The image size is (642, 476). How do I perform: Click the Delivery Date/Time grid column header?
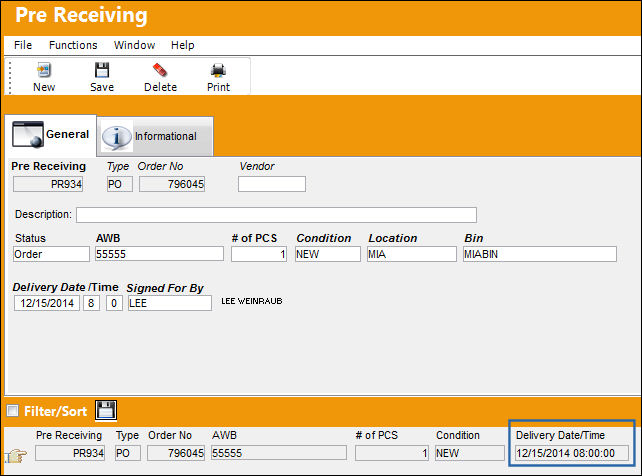tap(560, 435)
